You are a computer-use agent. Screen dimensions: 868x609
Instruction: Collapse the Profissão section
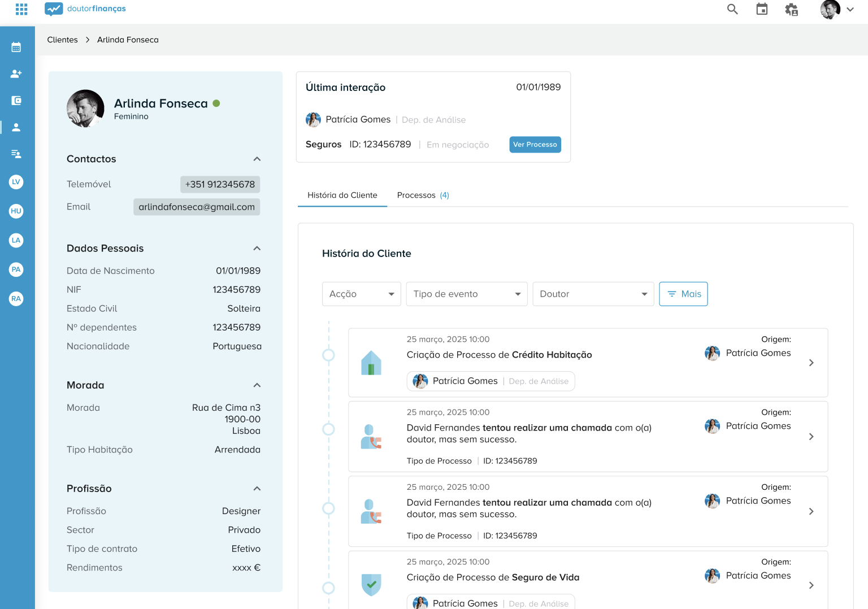tap(257, 489)
